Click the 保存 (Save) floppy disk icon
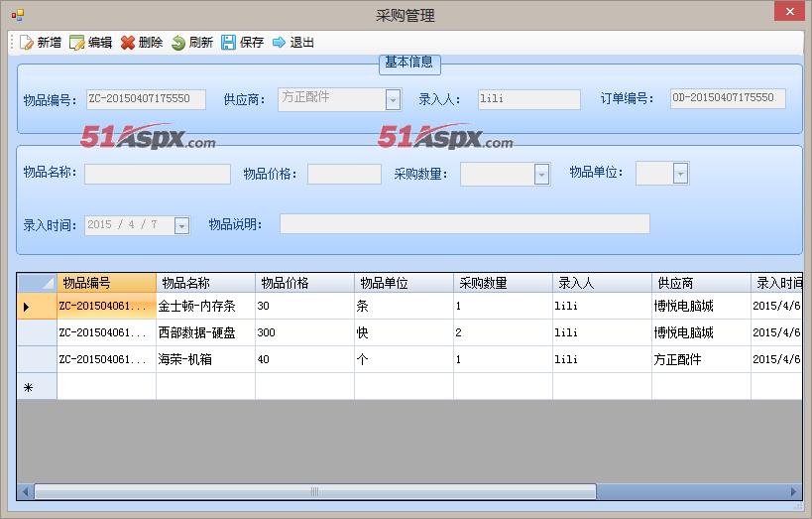Screen dimensions: 812x519 click(x=229, y=43)
